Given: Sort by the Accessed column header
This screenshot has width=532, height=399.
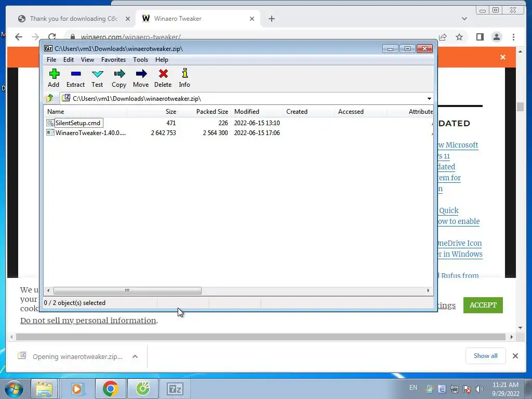Looking at the screenshot, I should point(361,112).
